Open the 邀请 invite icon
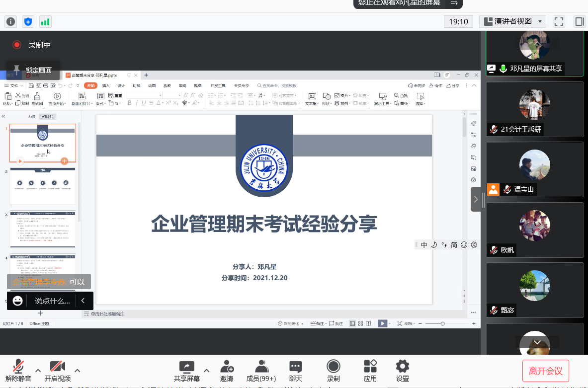588x388 pixels. [x=227, y=366]
